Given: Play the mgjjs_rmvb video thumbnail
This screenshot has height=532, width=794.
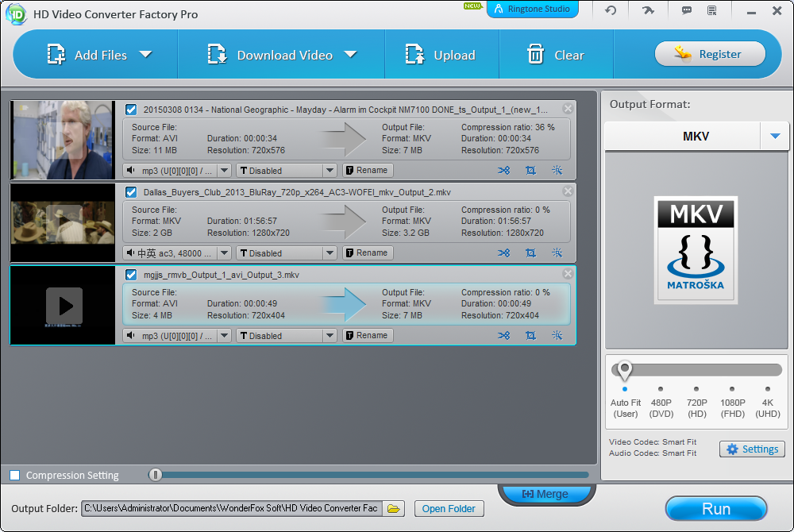Looking at the screenshot, I should tap(64, 306).
